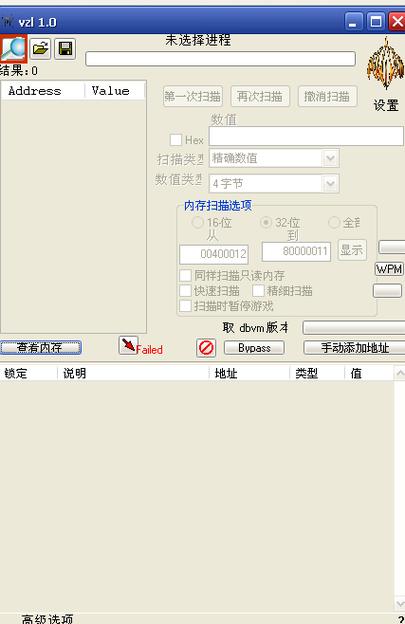Image resolution: width=405 pixels, height=624 pixels.
Task: Minimize the vzl 1.0 window
Action: pos(353,21)
